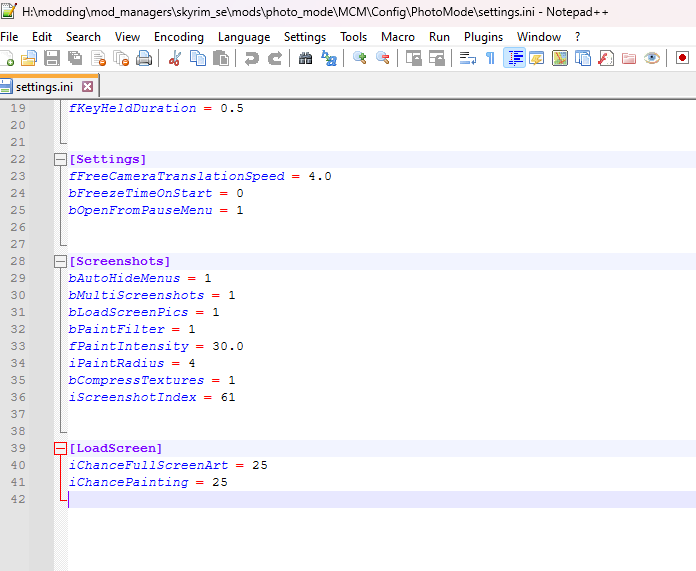Screen dimensions: 696x571
Task: Zoom out using magnifier minus icon
Action: 383,58
